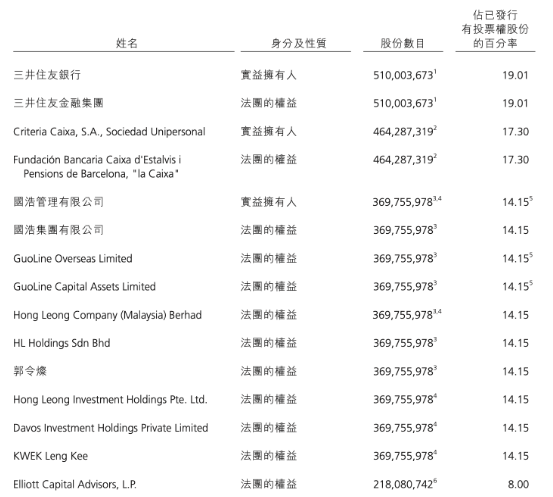Click 8.00 in Elliott Capital row
Viewport: 553px width, 497px height.
point(518,484)
